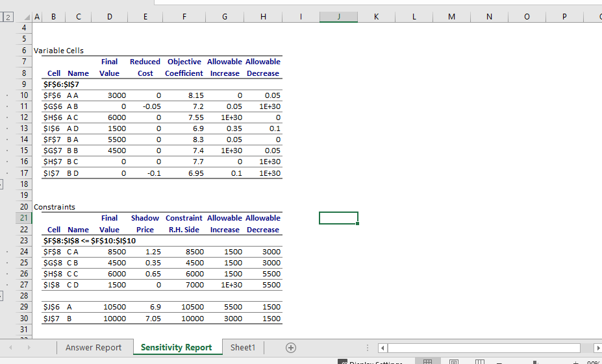Select the Sensitivity Report sheet tab

(x=176, y=347)
